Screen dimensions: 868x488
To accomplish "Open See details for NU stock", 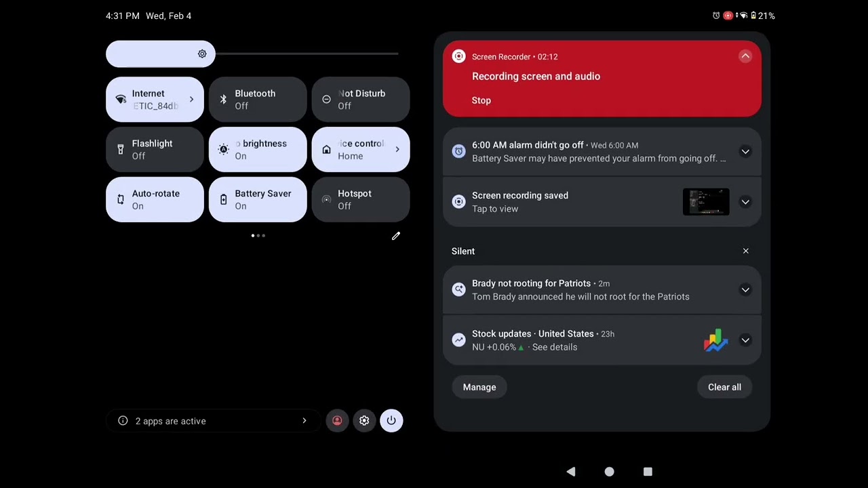I will [555, 347].
